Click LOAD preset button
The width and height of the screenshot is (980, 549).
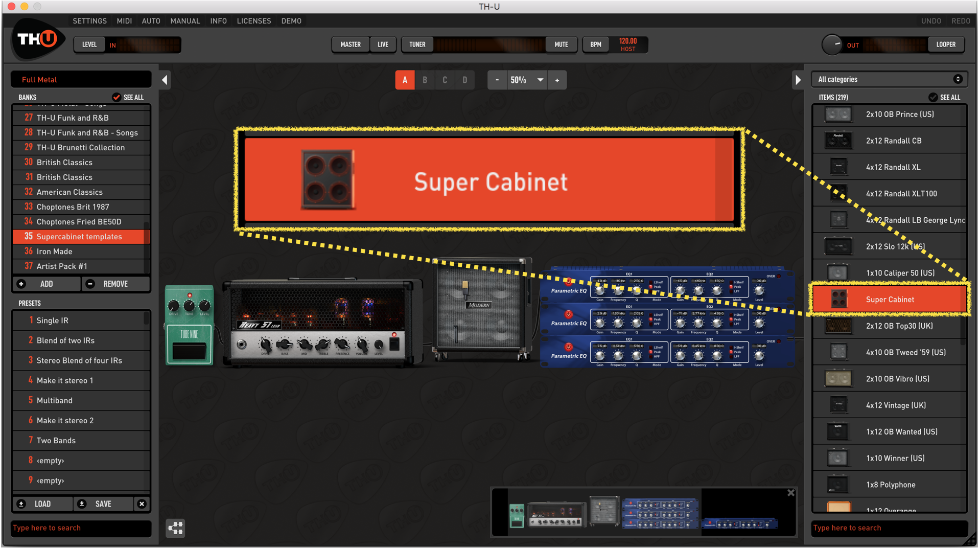coord(42,504)
